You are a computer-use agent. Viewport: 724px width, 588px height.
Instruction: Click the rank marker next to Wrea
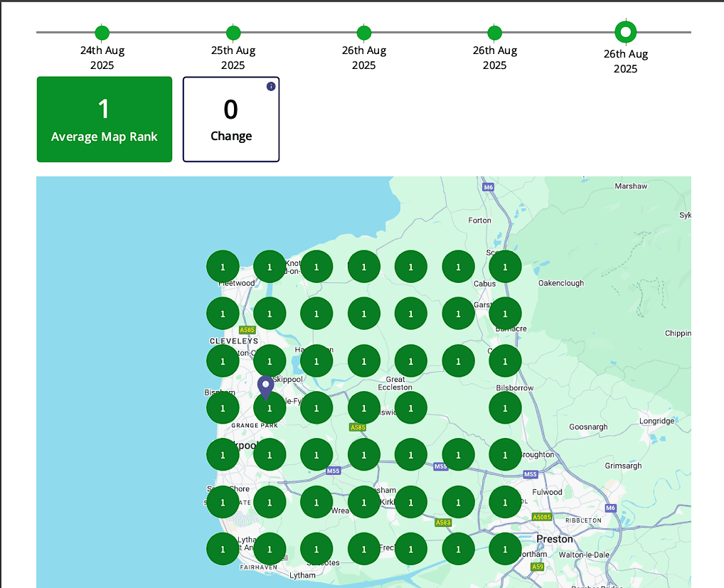pyautogui.click(x=316, y=502)
